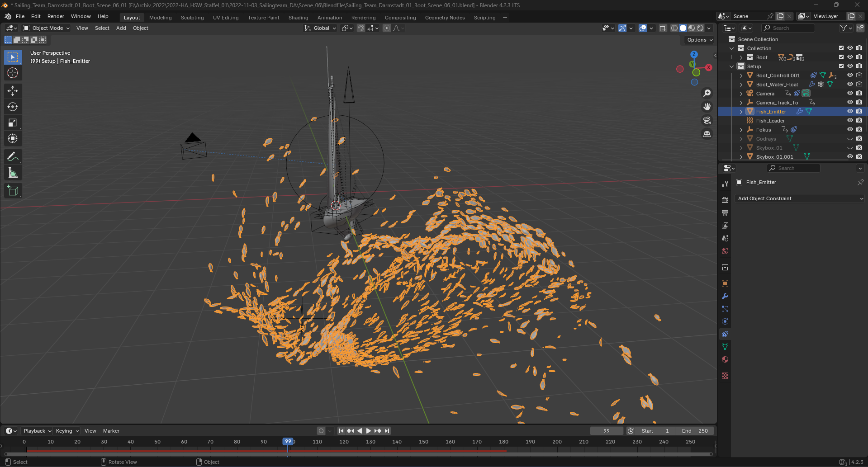868x467 pixels.
Task: Switch to the Sculpting workspace tab
Action: click(192, 18)
